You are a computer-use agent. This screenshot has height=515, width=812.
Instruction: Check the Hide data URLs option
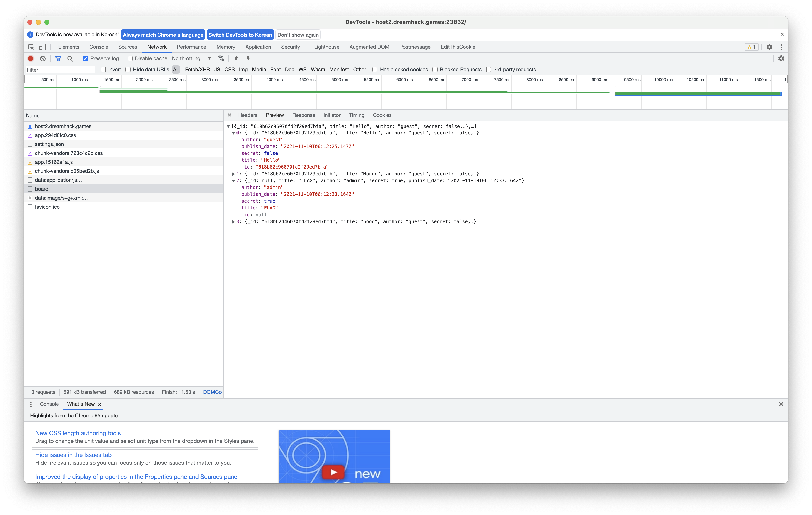[x=128, y=70]
